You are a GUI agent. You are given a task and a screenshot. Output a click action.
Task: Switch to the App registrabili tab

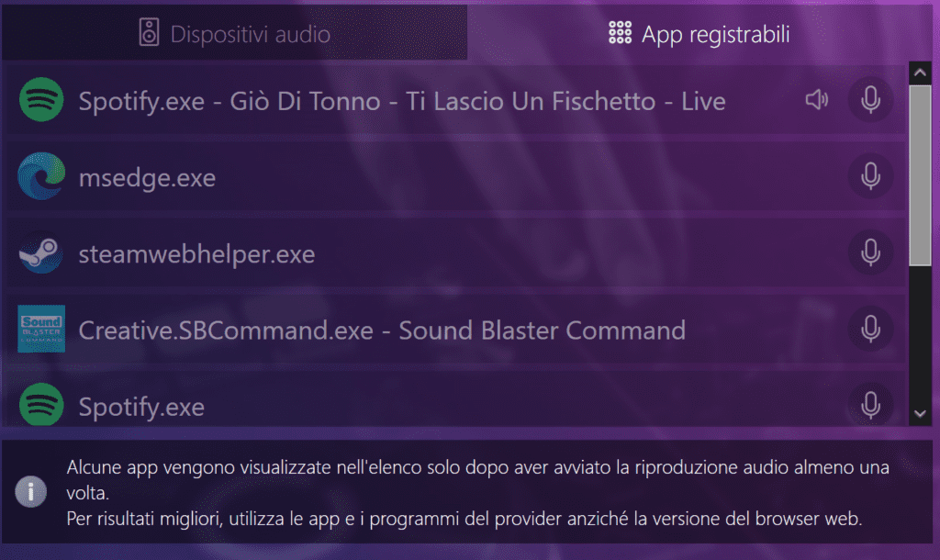point(699,33)
